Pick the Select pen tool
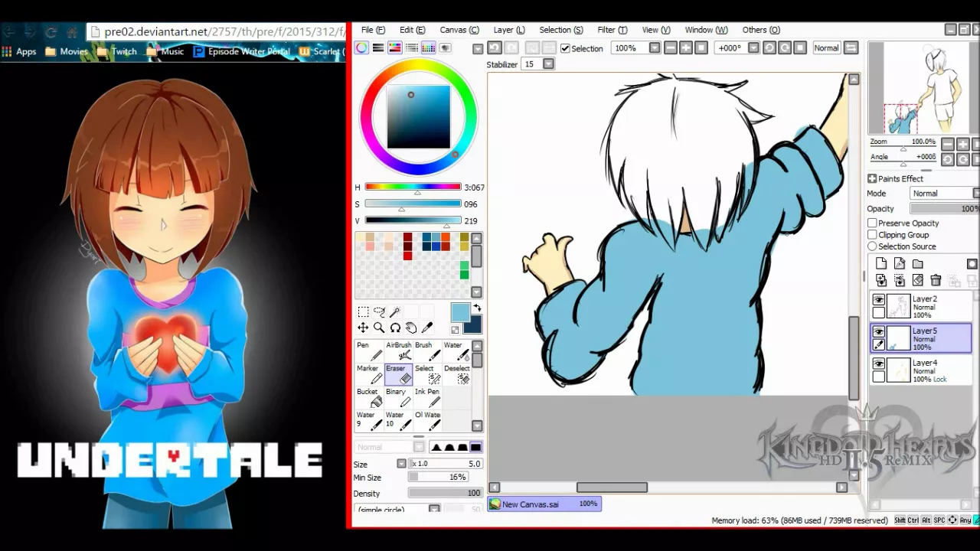 427,374
